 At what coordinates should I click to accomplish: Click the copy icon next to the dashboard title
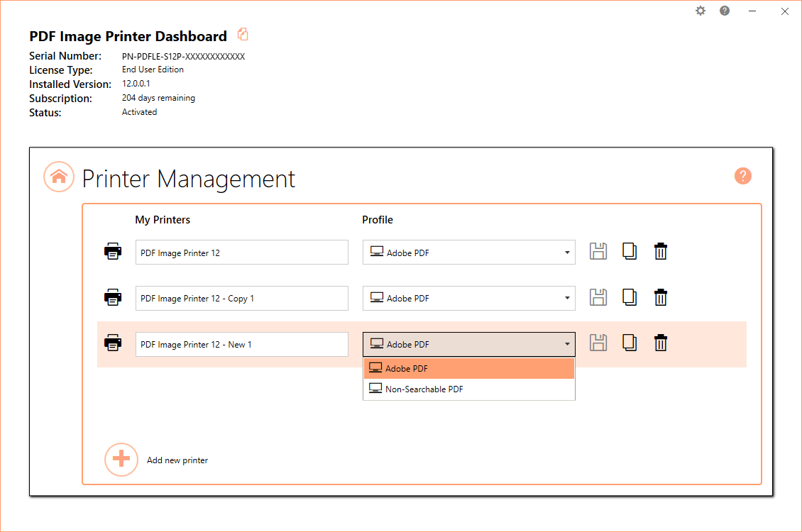[x=243, y=34]
